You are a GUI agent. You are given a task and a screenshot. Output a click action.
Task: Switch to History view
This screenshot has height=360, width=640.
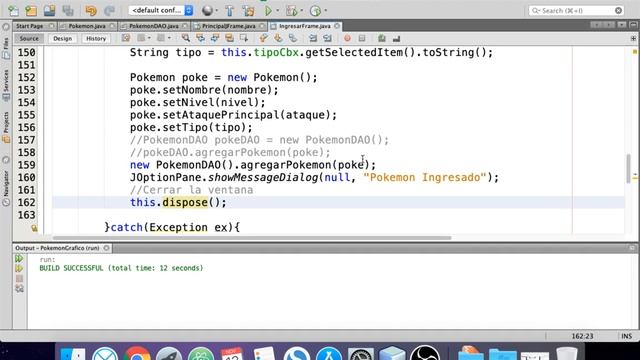(96, 38)
